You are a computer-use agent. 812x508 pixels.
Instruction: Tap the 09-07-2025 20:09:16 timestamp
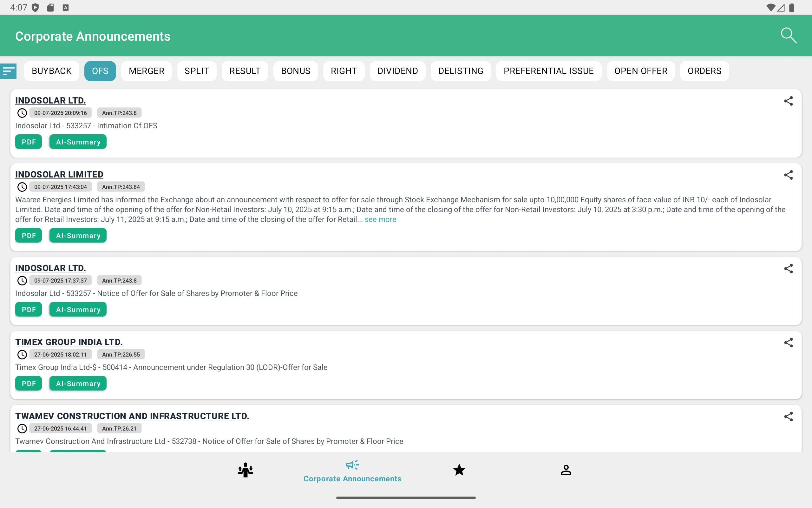(x=60, y=113)
